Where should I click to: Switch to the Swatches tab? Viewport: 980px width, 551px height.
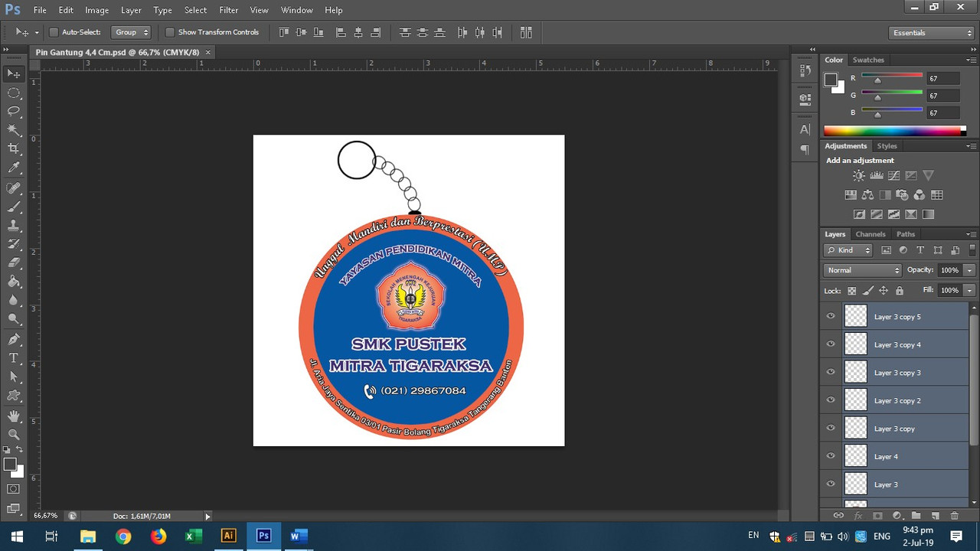coord(868,60)
